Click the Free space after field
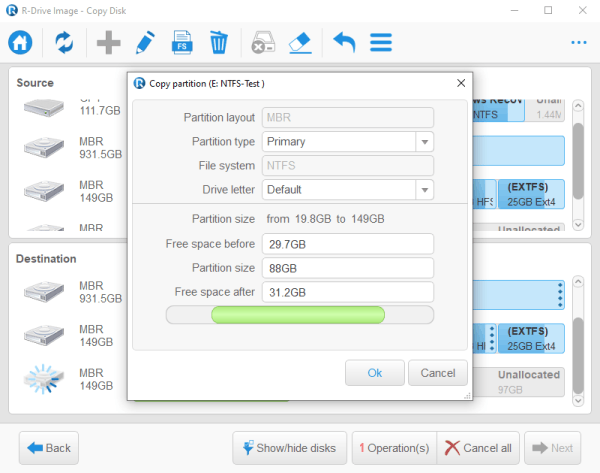Viewport: 600px width, 473px height. (x=347, y=292)
